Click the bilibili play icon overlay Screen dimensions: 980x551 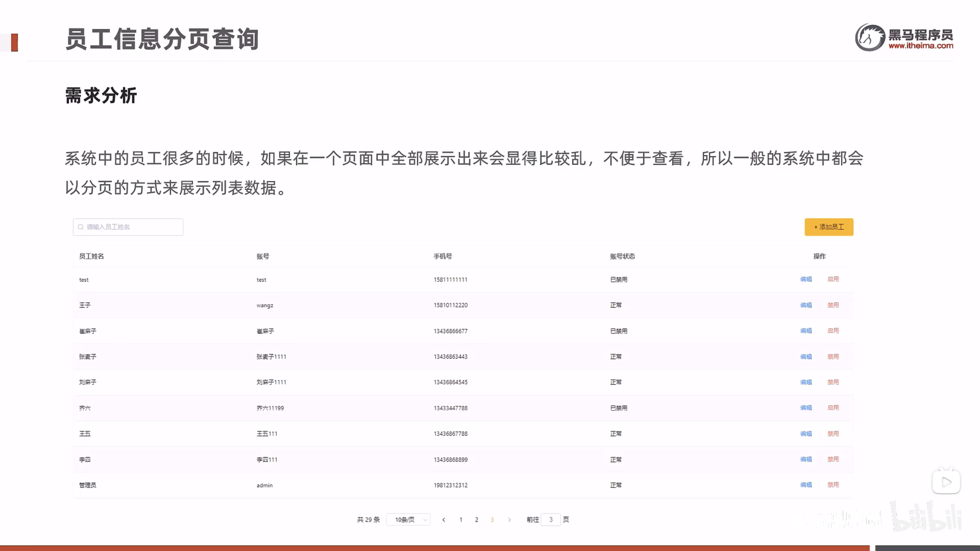tap(946, 482)
